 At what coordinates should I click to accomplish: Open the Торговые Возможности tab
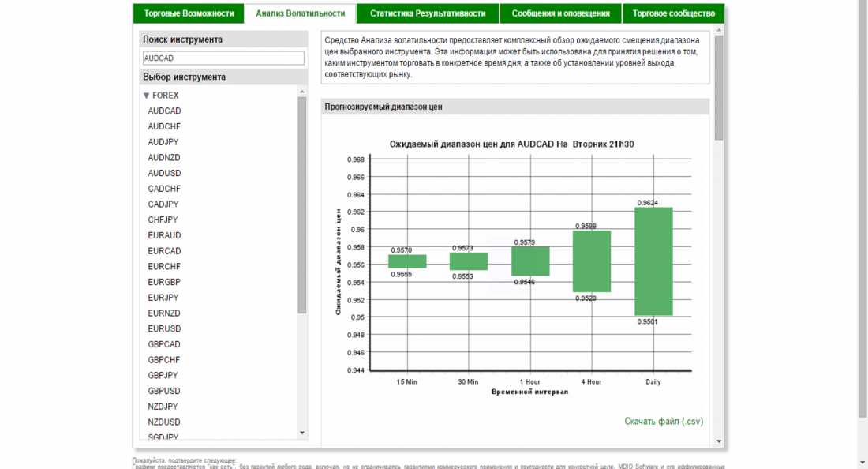(x=189, y=13)
